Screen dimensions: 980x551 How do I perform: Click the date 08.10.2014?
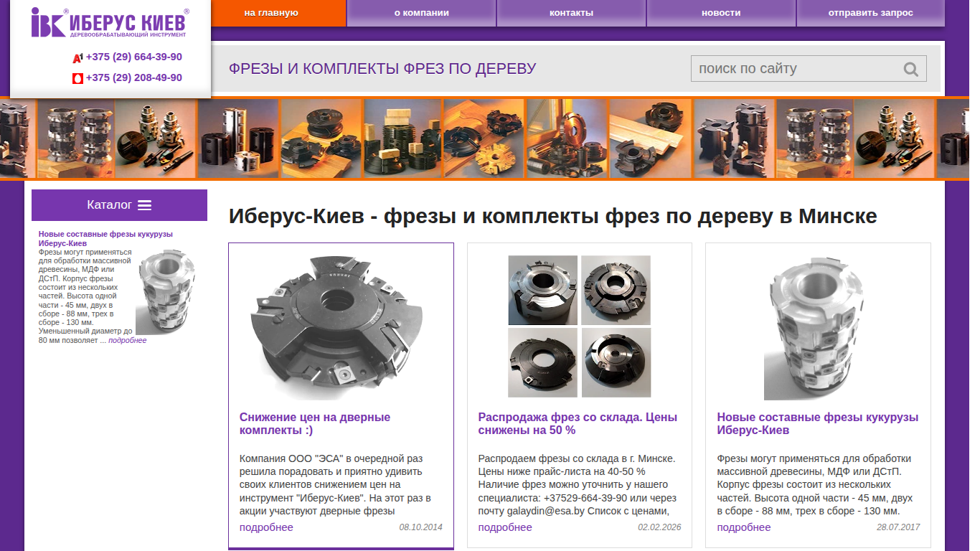[421, 527]
